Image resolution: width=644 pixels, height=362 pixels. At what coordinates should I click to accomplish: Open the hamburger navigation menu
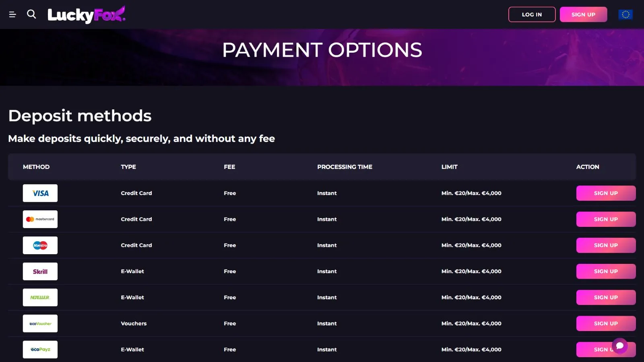pyautogui.click(x=12, y=14)
